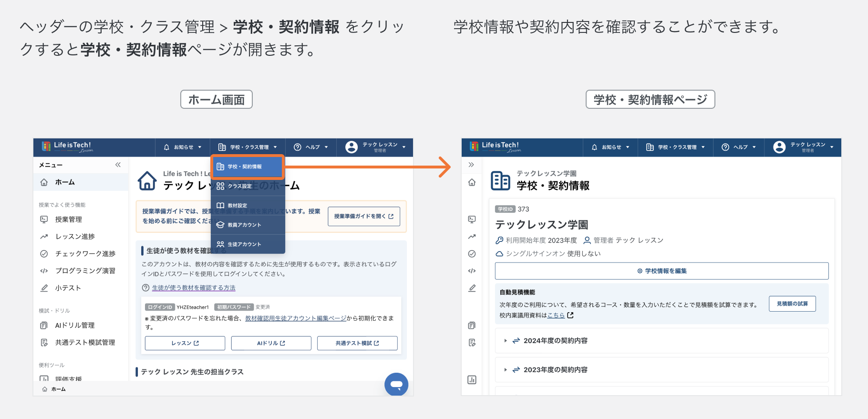868x419 pixels.
Task: Expand collapsed sidebar with double chevron in contract page
Action: click(471, 165)
